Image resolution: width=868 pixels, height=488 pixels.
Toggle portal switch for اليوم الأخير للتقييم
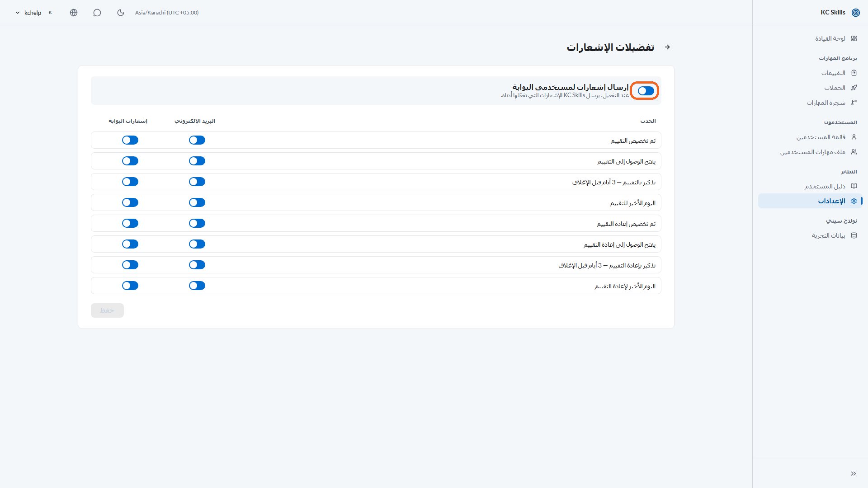130,202
